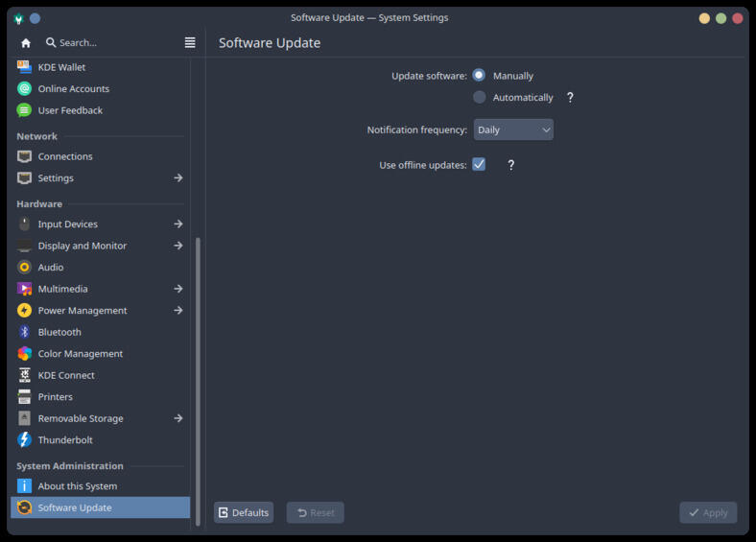Click the Display and Monitor icon
The image size is (756, 542).
coord(24,246)
